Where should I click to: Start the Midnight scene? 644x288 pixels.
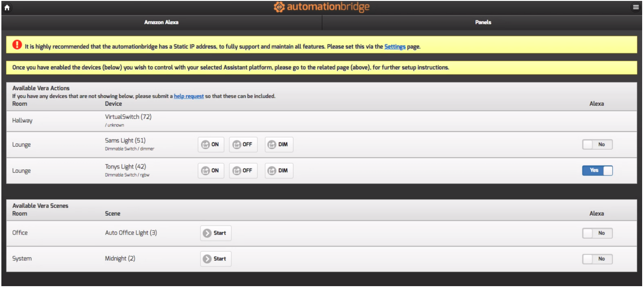[215, 259]
